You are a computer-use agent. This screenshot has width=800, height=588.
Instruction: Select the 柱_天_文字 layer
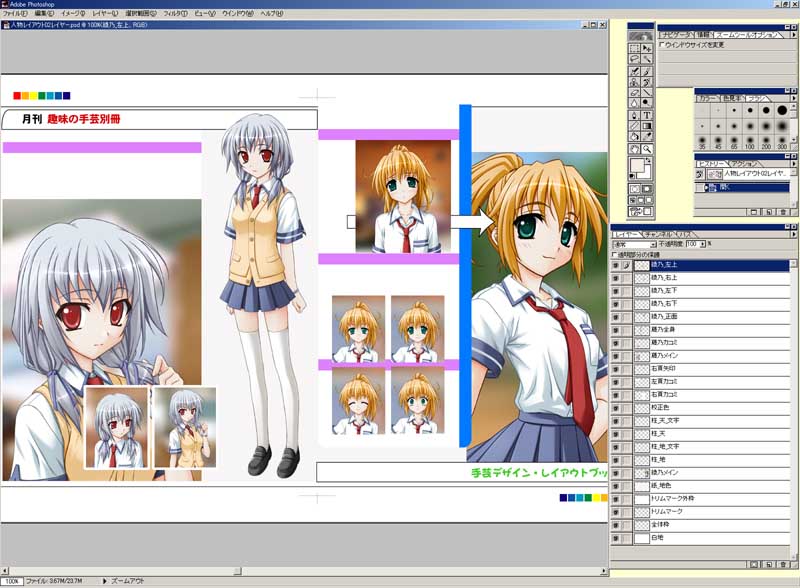tap(712, 421)
